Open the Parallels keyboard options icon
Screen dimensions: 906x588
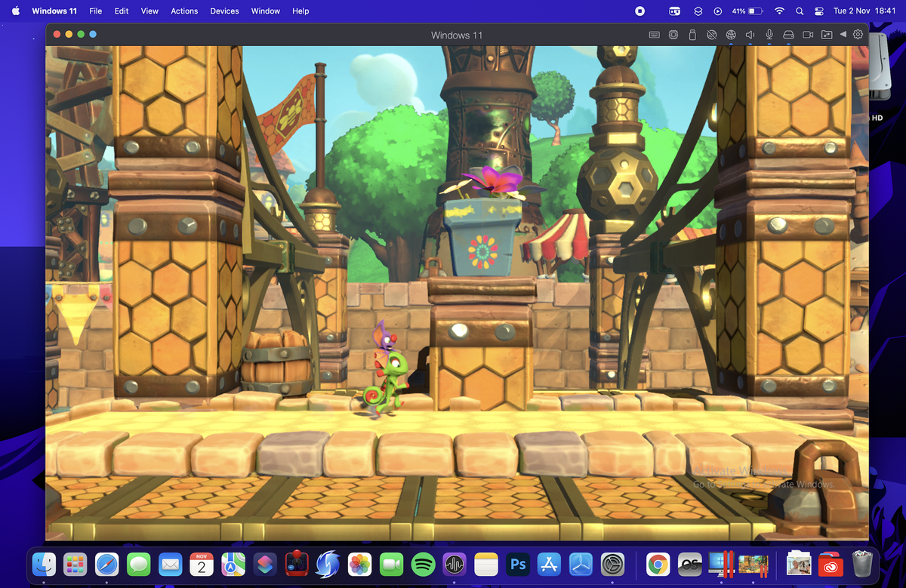point(654,34)
